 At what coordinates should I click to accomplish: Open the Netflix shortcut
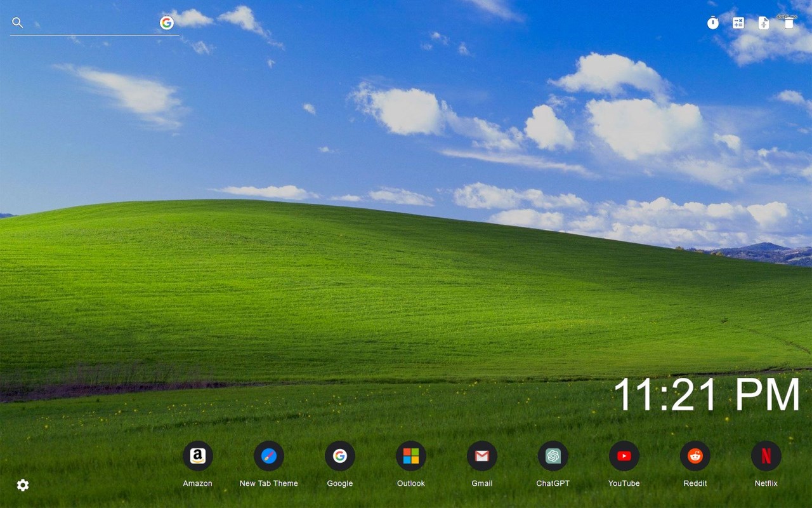766,456
